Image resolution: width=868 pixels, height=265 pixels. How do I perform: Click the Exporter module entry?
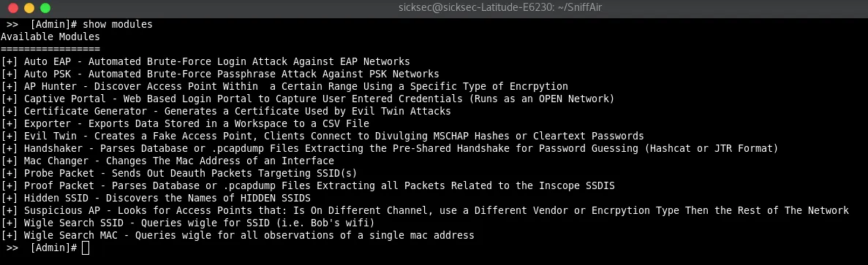point(185,123)
